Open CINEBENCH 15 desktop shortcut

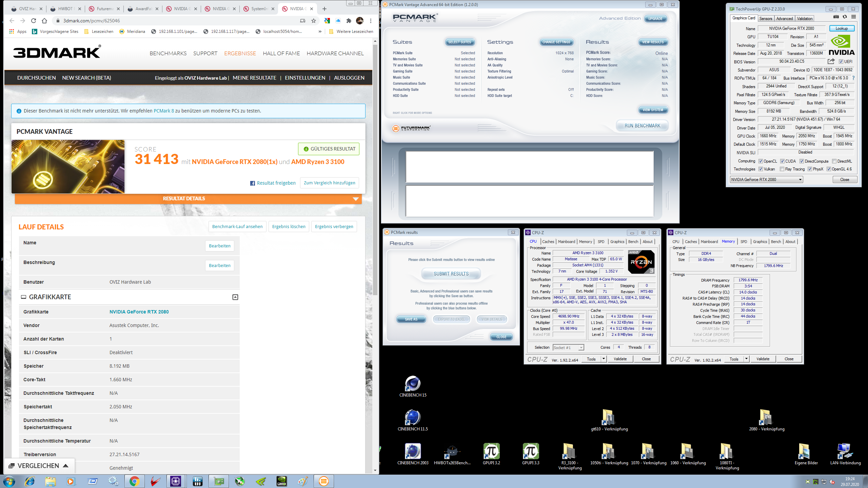pos(413,386)
